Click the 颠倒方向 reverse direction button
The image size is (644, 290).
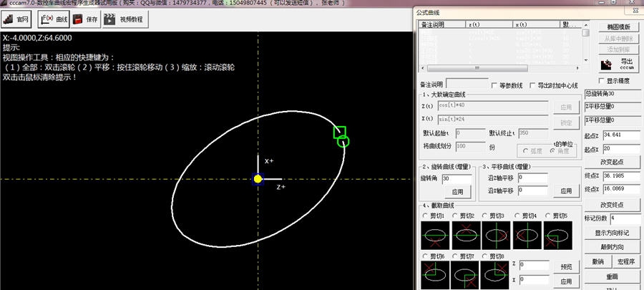[x=612, y=246]
